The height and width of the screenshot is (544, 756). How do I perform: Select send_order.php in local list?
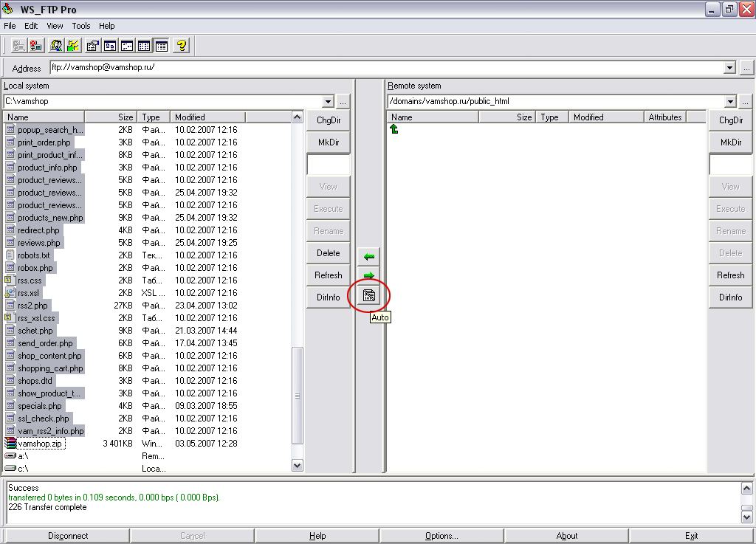click(45, 343)
